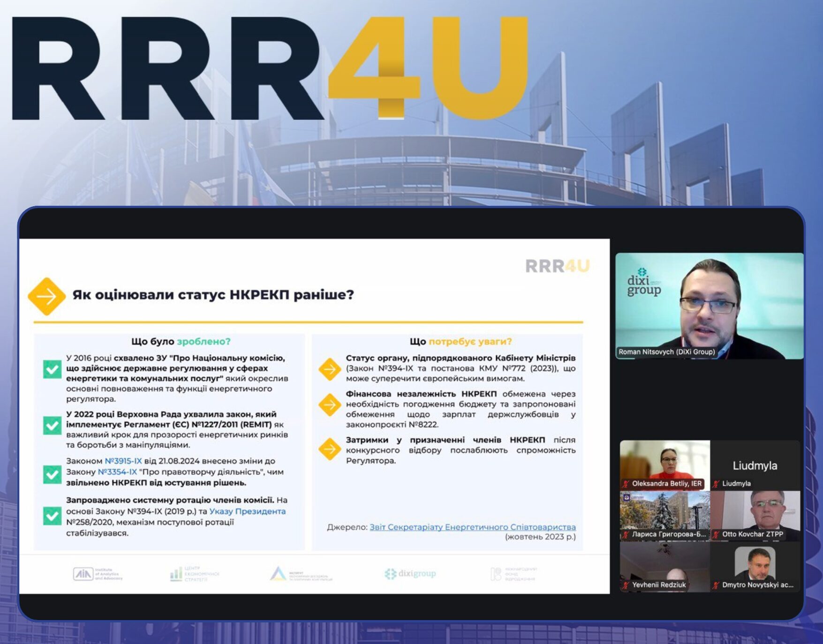Click the green checkmark beside "У 2022 році"
The height and width of the screenshot is (644, 823).
52,425
